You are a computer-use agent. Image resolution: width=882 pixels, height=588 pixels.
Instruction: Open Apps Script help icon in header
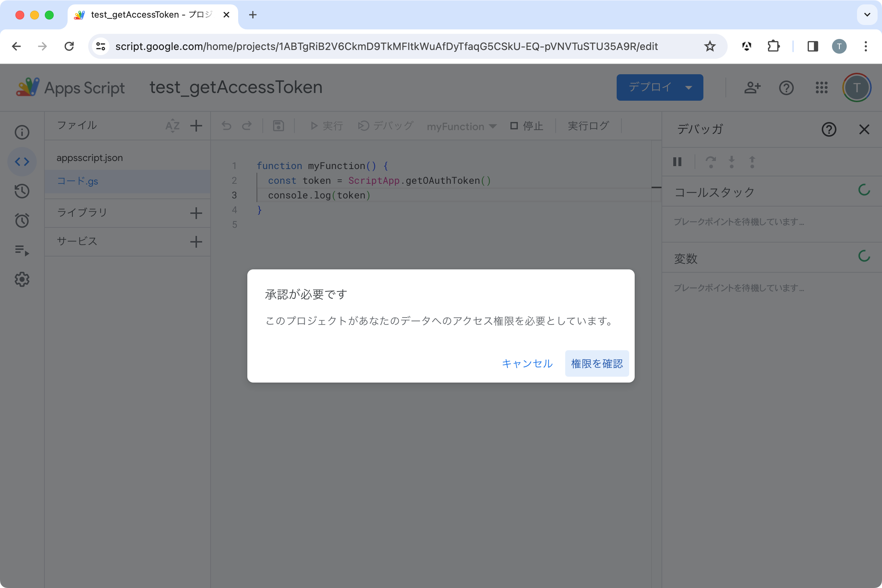point(786,88)
